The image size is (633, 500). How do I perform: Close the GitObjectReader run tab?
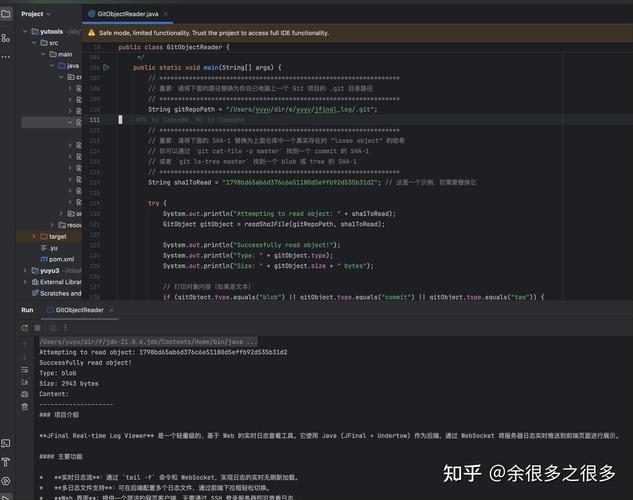pyautogui.click(x=111, y=310)
